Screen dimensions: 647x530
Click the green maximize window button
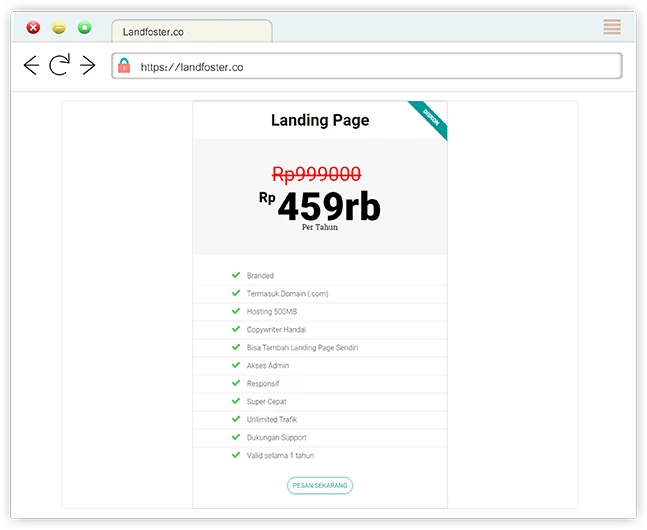coord(85,28)
